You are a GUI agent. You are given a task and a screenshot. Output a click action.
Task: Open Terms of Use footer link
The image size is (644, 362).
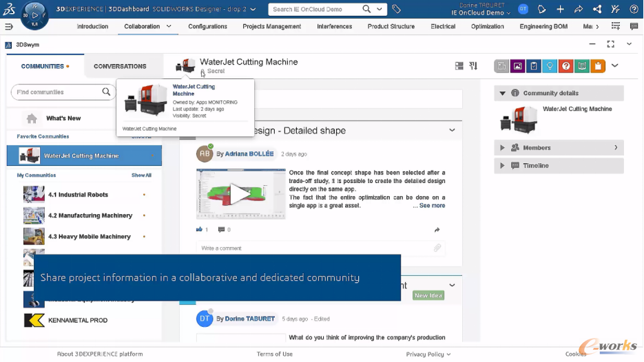(275, 354)
